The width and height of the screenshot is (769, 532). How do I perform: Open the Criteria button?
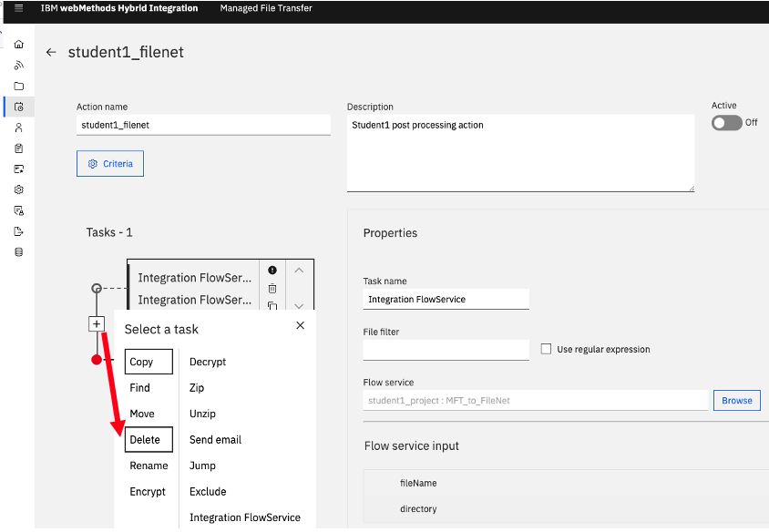tap(110, 164)
